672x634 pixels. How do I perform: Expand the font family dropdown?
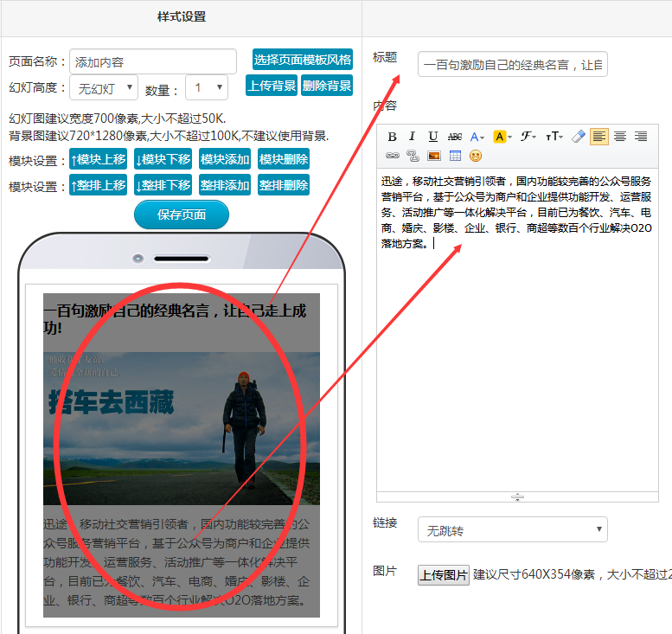(x=528, y=137)
